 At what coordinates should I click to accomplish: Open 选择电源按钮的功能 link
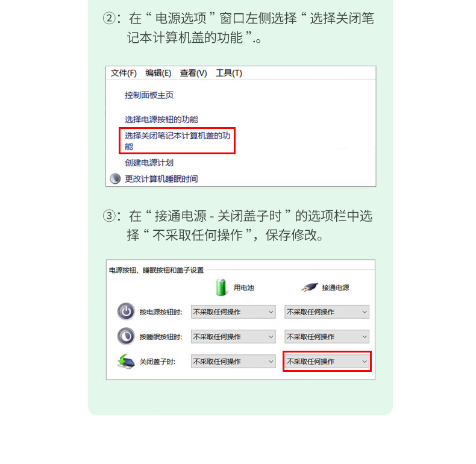pos(161,119)
